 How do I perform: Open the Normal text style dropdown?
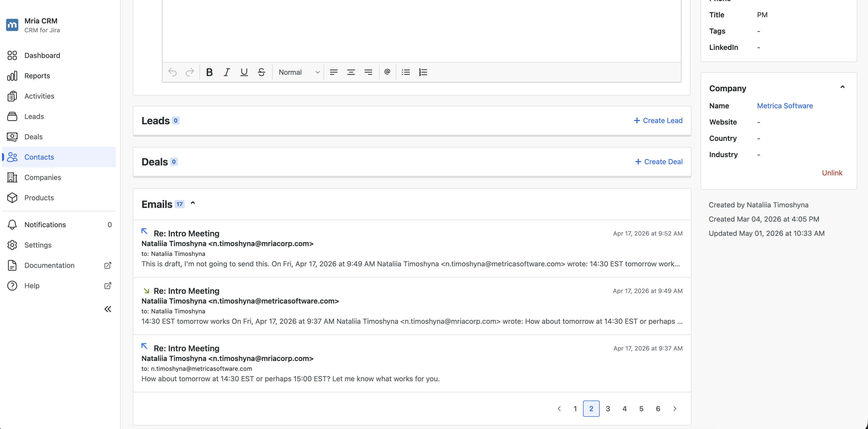299,72
